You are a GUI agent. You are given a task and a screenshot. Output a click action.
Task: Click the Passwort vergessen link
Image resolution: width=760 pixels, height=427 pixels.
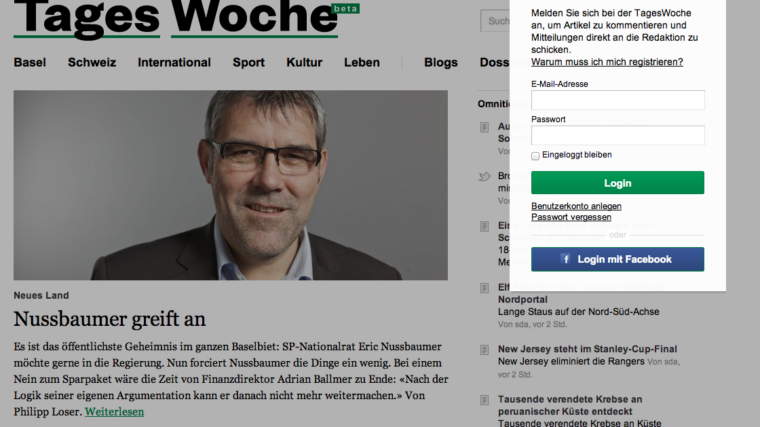tap(571, 217)
